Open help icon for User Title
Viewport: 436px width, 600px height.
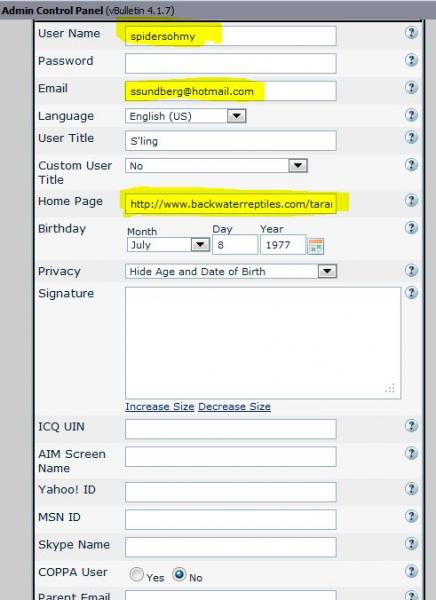click(411, 137)
